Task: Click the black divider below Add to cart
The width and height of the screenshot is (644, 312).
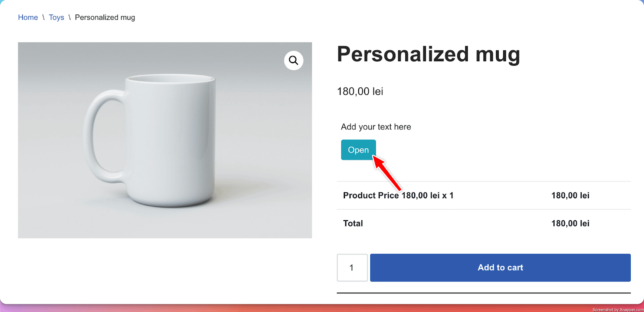Action: pos(483,293)
